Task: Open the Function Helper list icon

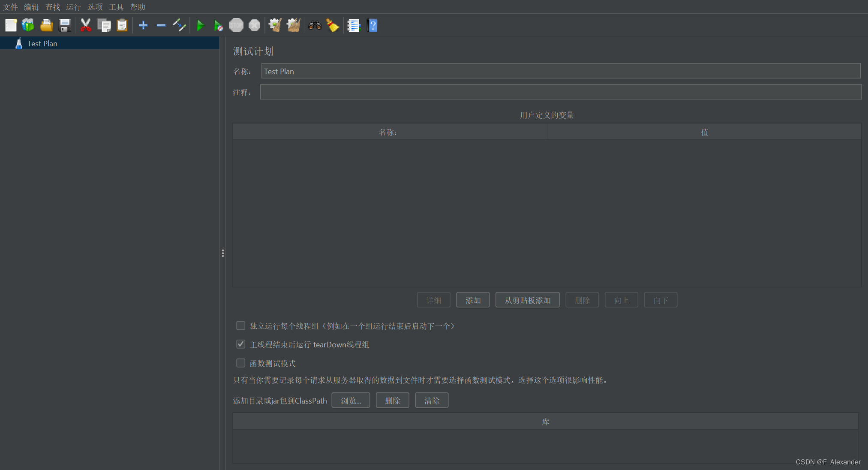Action: [354, 25]
